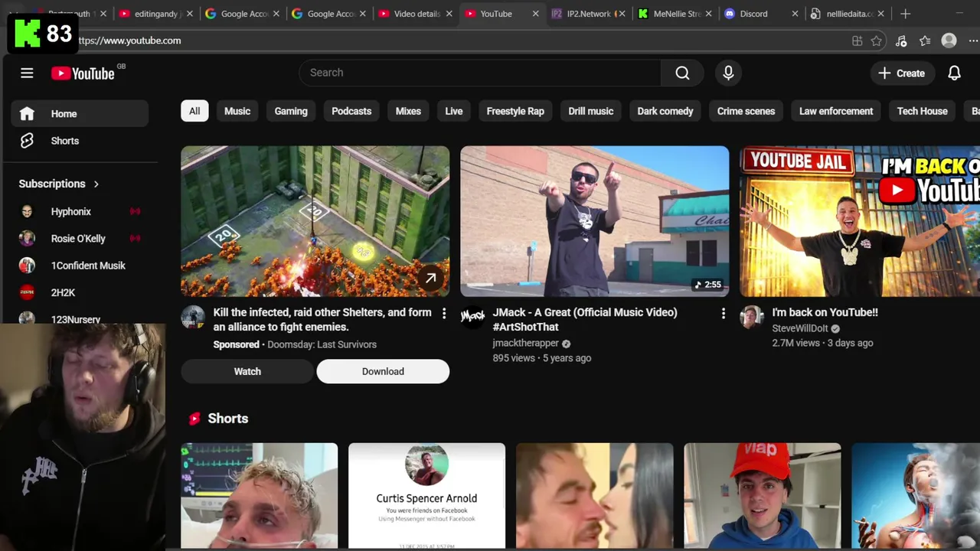Switch to the editingandy browser tab
This screenshot has height=551, width=980.
click(156, 14)
